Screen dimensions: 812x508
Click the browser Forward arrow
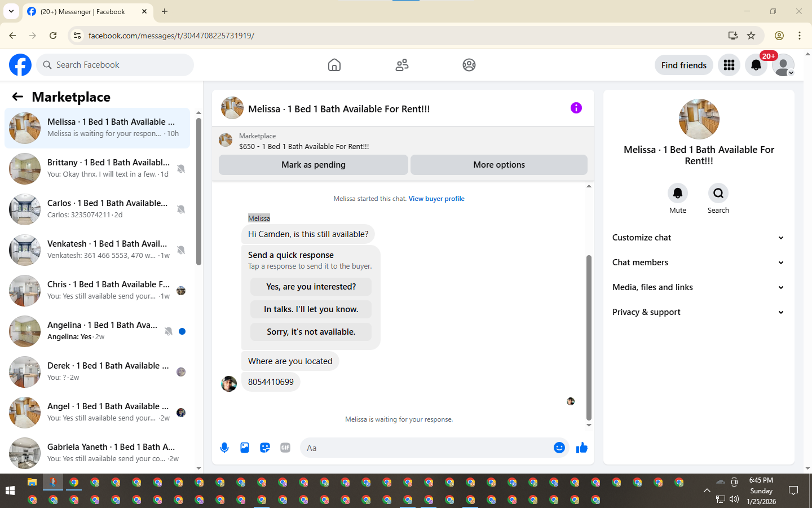pos(33,36)
